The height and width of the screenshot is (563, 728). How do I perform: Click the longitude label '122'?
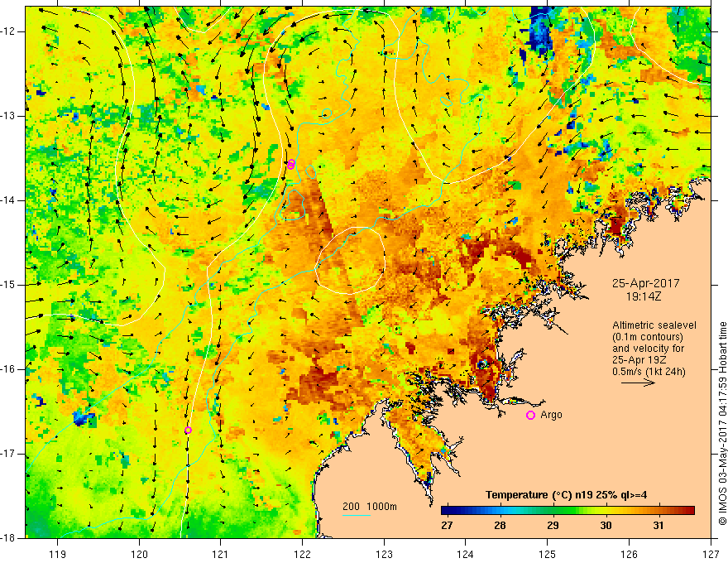302,554
